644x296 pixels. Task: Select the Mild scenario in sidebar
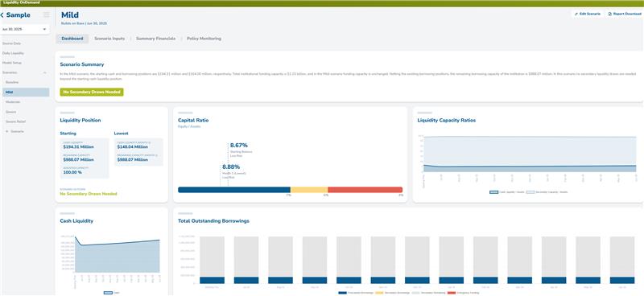(25, 92)
